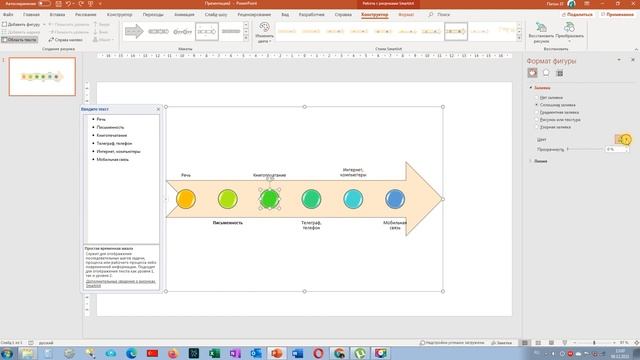The image size is (640, 360).
Task: Open Word from the taskbar
Action: pyautogui.click(x=298, y=353)
